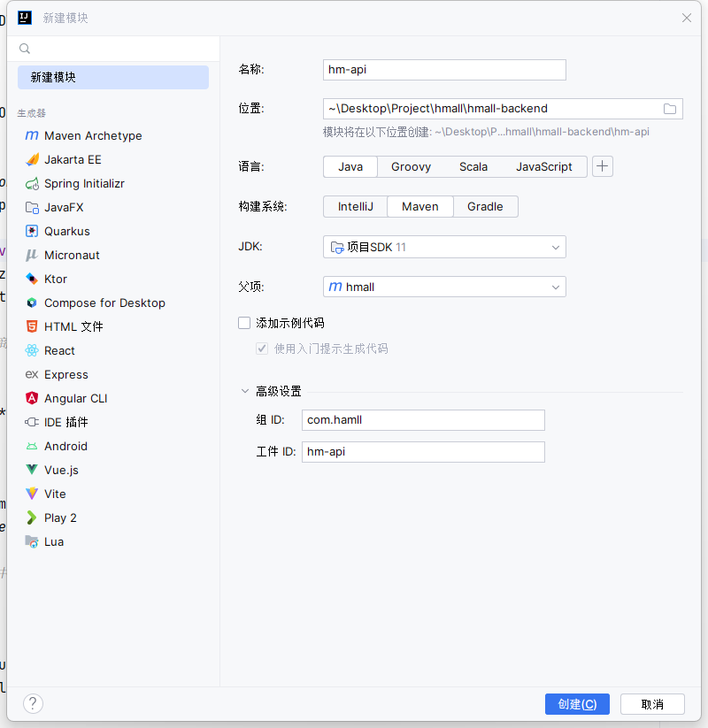Pick the Spring Initializr icon
Viewport: 708px width, 728px height.
(32, 183)
